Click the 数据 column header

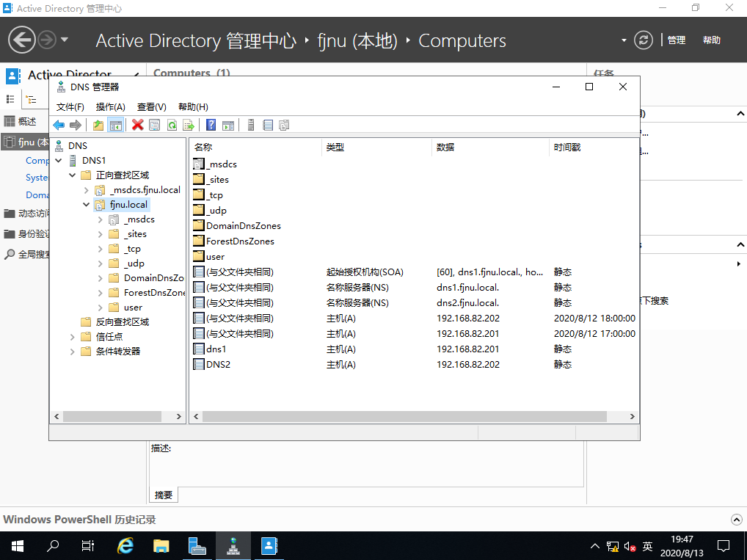tap(491, 148)
